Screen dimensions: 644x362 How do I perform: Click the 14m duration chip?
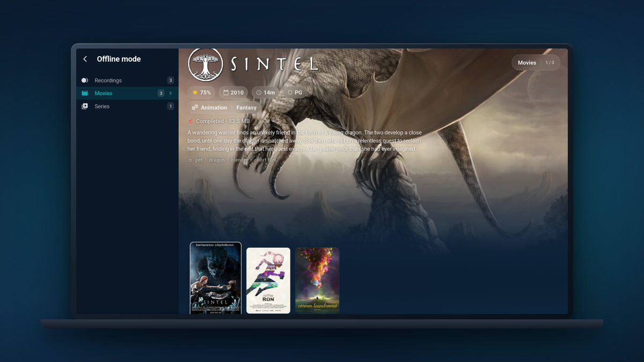[x=266, y=92]
